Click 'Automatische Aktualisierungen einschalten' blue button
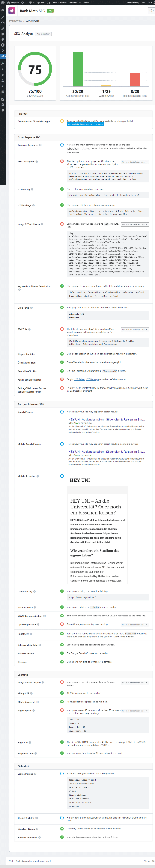 (x=85, y=124)
